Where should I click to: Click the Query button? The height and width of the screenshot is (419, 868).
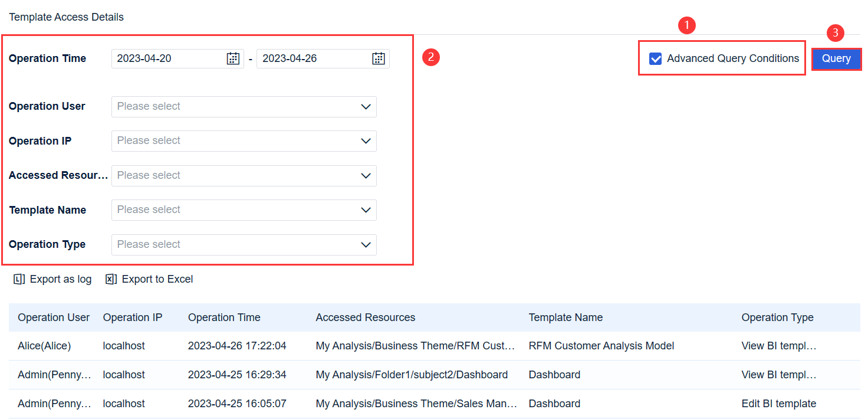pos(836,58)
